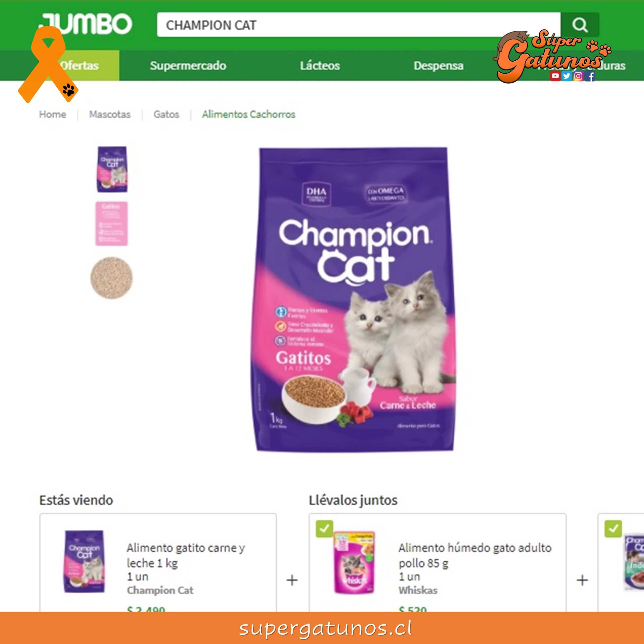Image resolution: width=644 pixels, height=644 pixels.
Task: Select the pink Gatitos info thumbnail
Action: [x=112, y=223]
